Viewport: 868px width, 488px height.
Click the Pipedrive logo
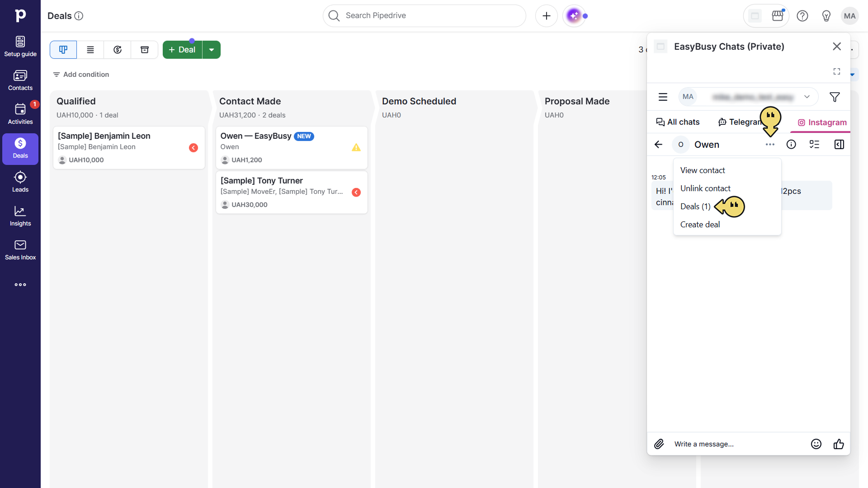click(20, 15)
